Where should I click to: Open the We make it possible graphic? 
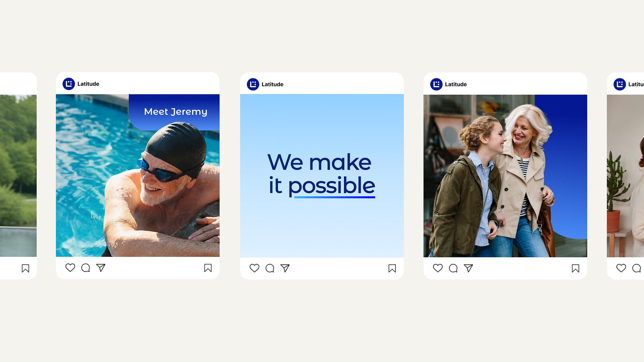point(322,176)
